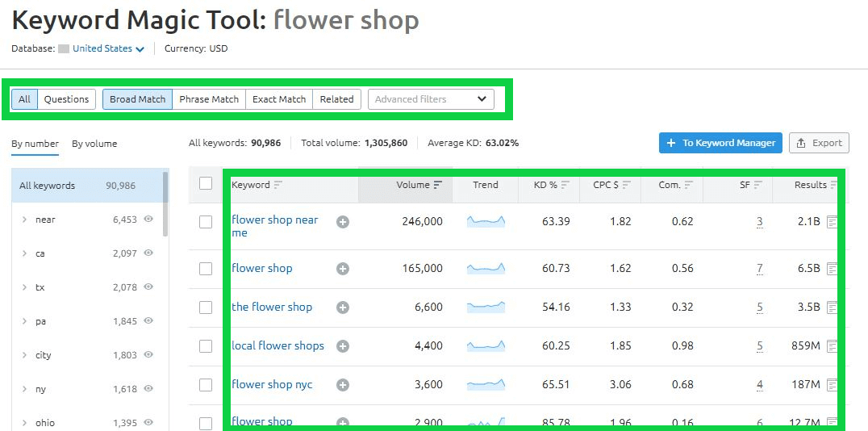Switch to Exact Match
The height and width of the screenshot is (431, 868).
279,99
